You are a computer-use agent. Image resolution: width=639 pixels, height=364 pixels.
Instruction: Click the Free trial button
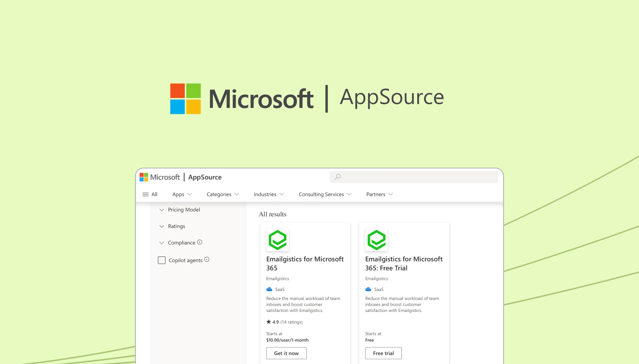point(383,353)
